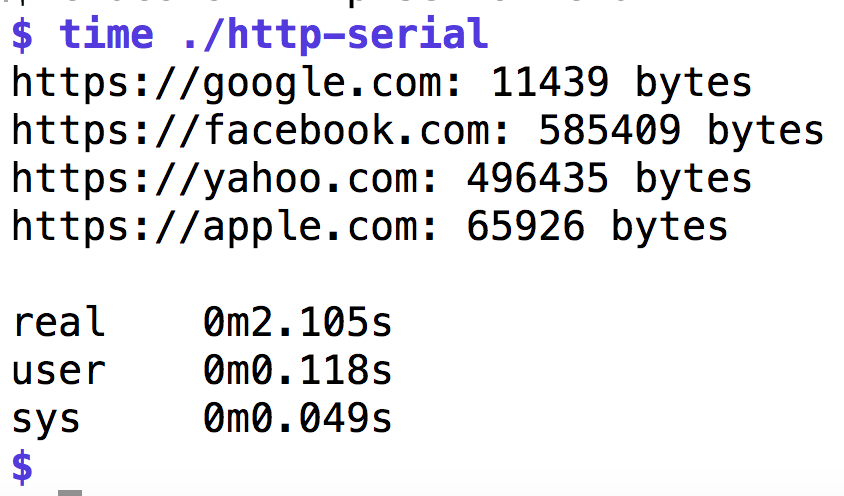This screenshot has width=844, height=496.
Task: Click the 11439 bytes value
Action: coord(622,83)
